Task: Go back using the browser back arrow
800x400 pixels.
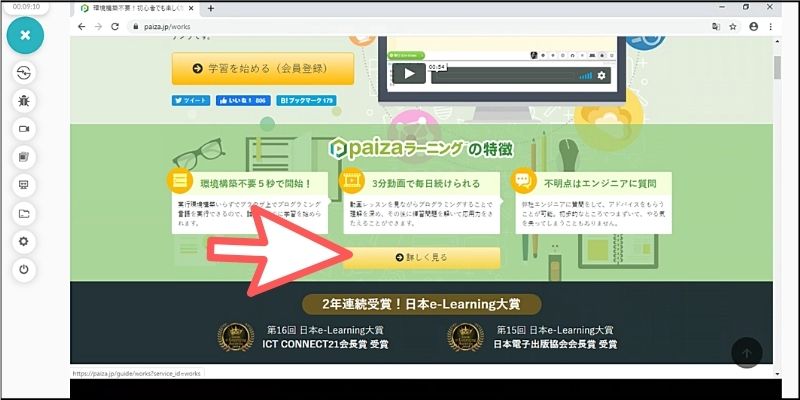Action: click(x=82, y=27)
